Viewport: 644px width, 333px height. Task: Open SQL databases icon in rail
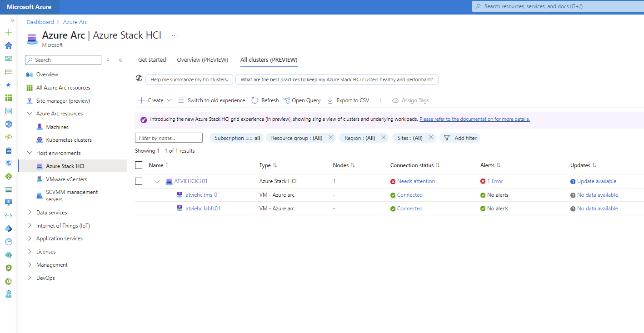point(9,150)
